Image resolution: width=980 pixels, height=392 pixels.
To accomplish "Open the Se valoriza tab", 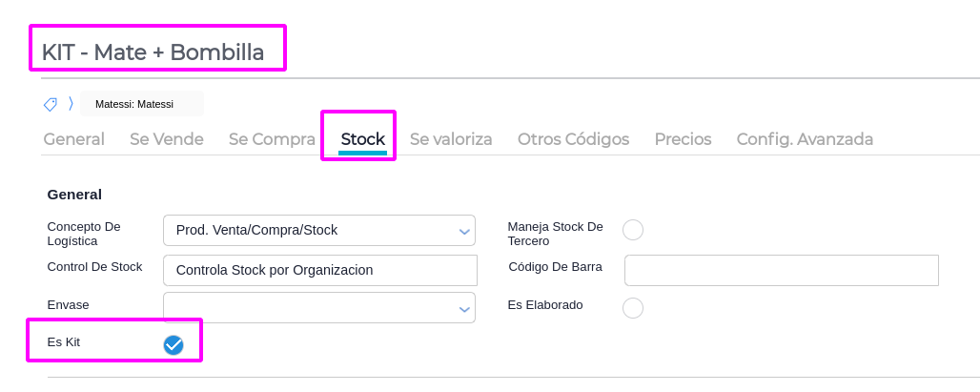I will [451, 139].
